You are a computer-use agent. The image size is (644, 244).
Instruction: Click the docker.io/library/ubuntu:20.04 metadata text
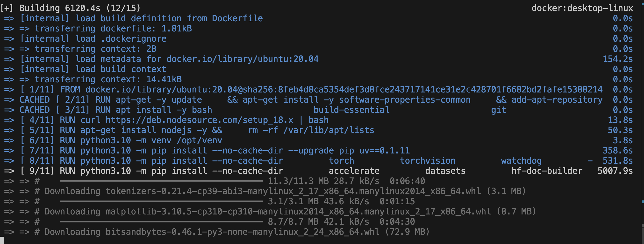[x=242, y=59]
